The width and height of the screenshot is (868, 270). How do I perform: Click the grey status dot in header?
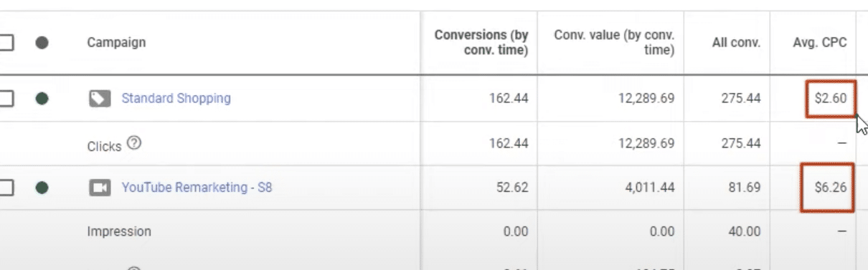click(42, 42)
